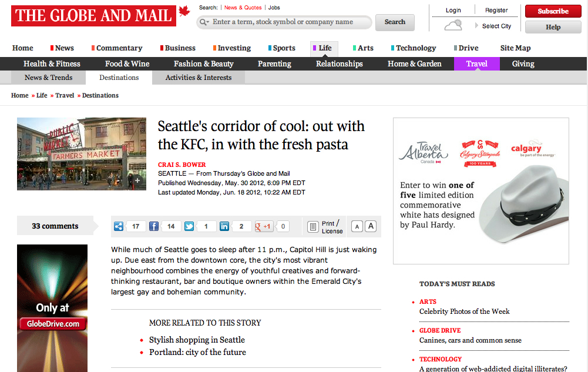The height and width of the screenshot is (372, 588).
Task: Click the Help button
Action: (553, 27)
